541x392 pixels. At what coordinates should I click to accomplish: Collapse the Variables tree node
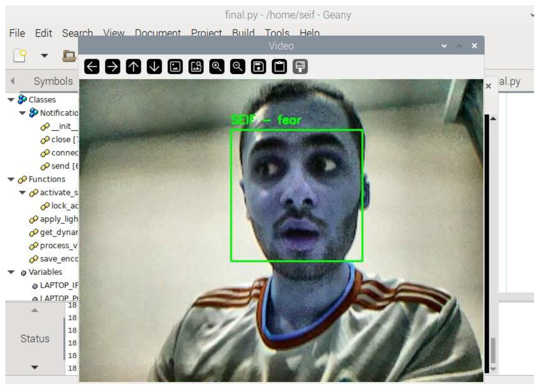(11, 272)
